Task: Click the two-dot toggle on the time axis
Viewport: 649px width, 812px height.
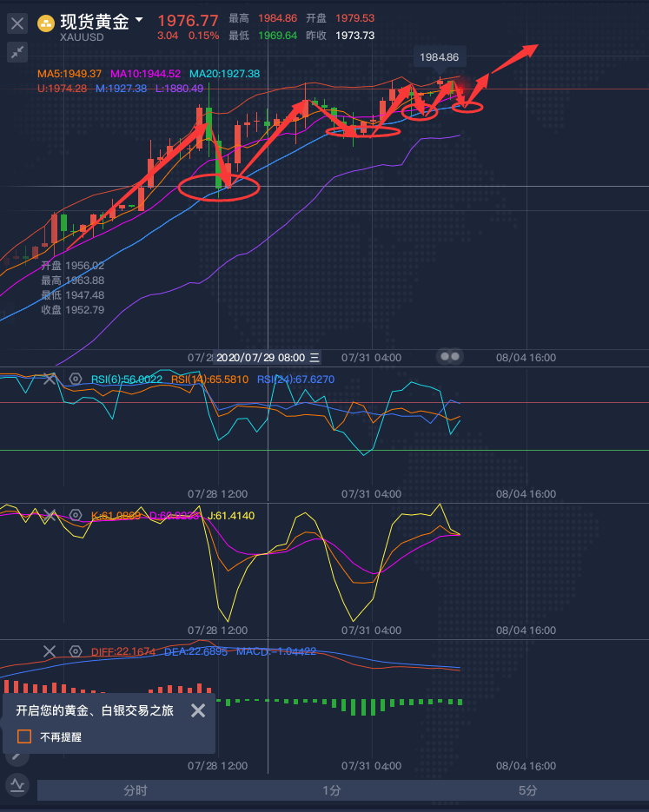Action: [x=449, y=356]
